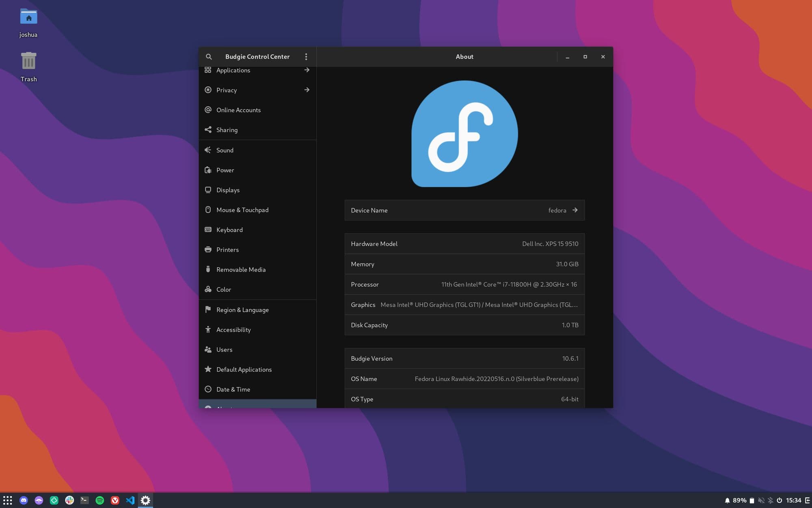Click the three-dot menu in Control Center
812x508 pixels.
[306, 57]
